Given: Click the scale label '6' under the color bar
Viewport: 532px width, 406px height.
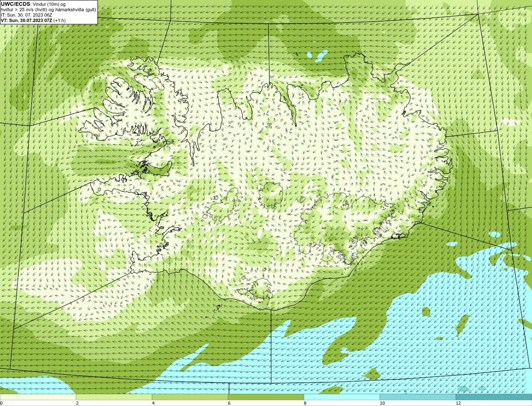Looking at the screenshot, I should pos(229,403).
